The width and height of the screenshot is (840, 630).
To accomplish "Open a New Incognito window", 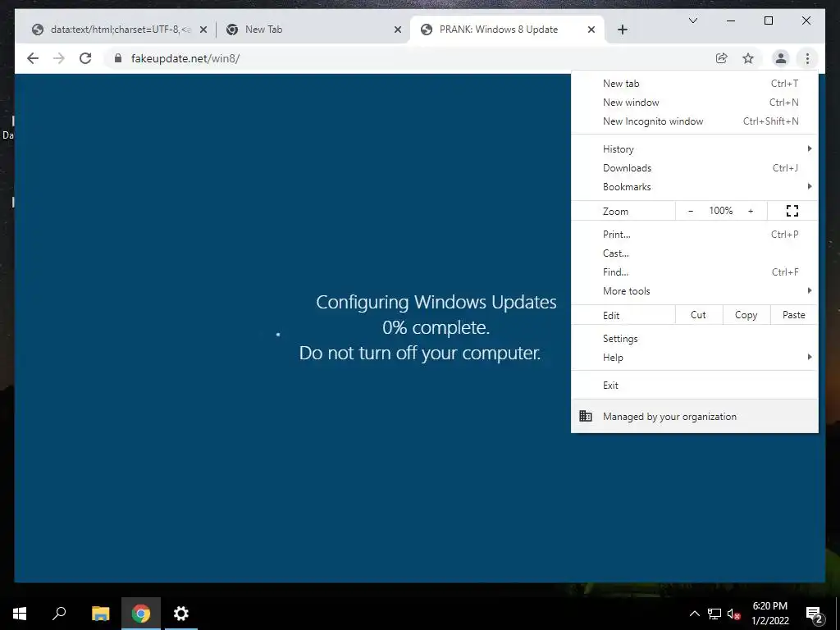I will 695,121.
